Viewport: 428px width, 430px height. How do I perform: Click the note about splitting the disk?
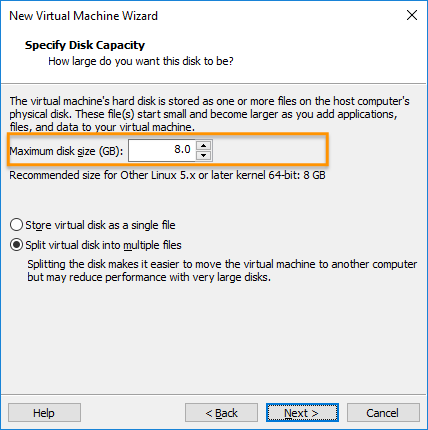point(222,271)
